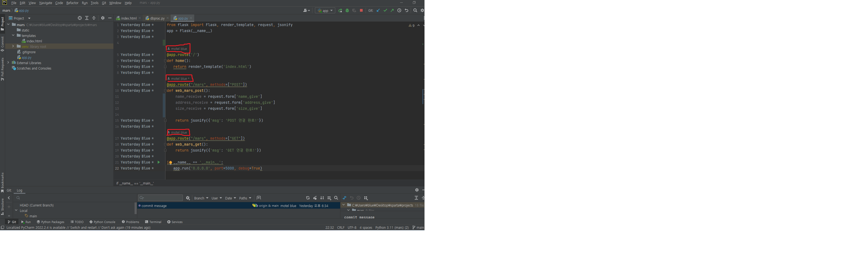Collapse the mars root folder
868x263 pixels.
[x=8, y=25]
